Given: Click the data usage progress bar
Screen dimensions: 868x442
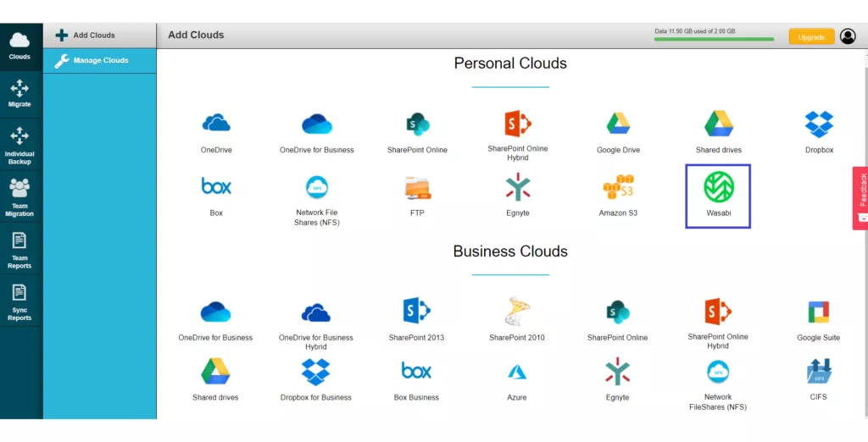Looking at the screenshot, I should point(714,39).
